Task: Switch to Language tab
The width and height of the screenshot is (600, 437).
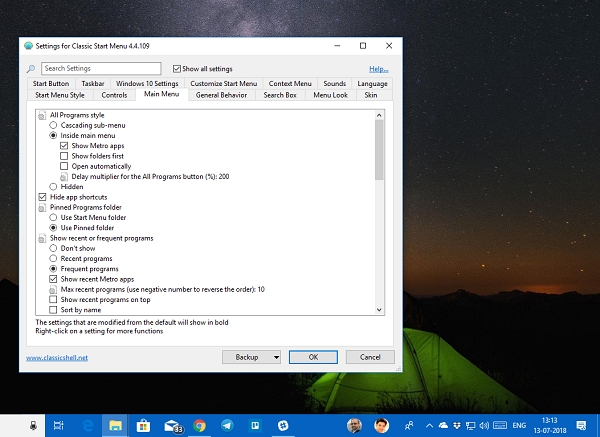Action: [x=372, y=83]
